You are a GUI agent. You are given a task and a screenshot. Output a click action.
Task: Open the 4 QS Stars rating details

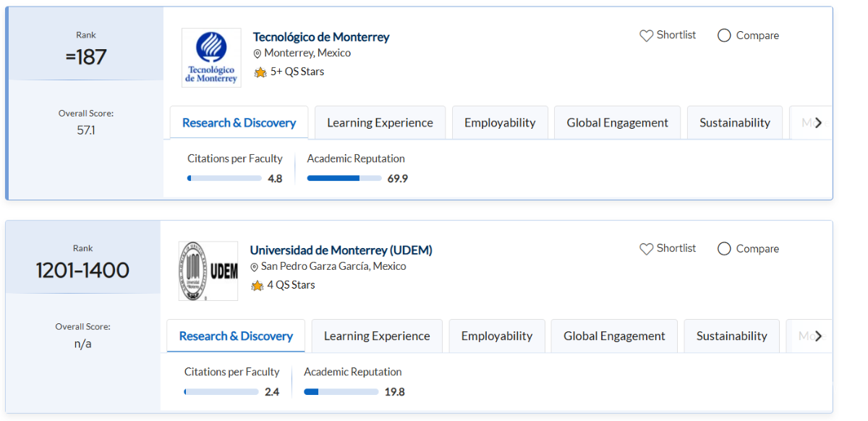click(289, 285)
